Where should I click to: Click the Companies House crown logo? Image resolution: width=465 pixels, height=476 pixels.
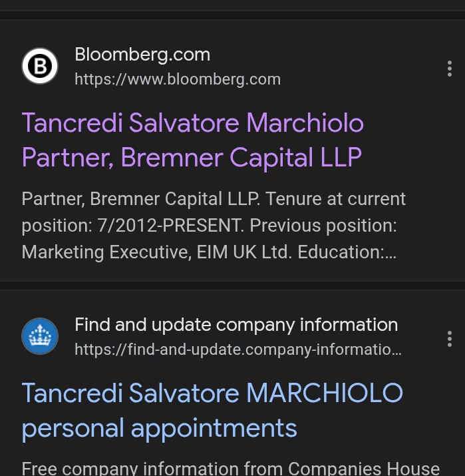tap(40, 336)
